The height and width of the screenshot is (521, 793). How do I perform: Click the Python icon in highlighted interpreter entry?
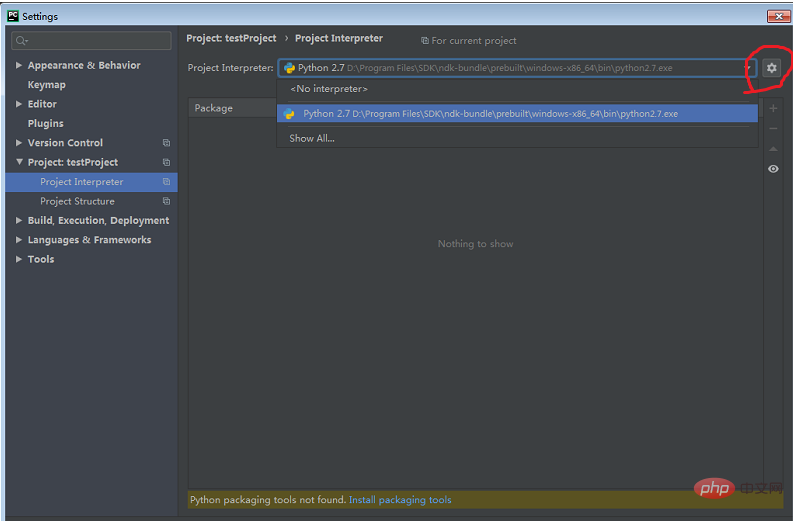[289, 114]
